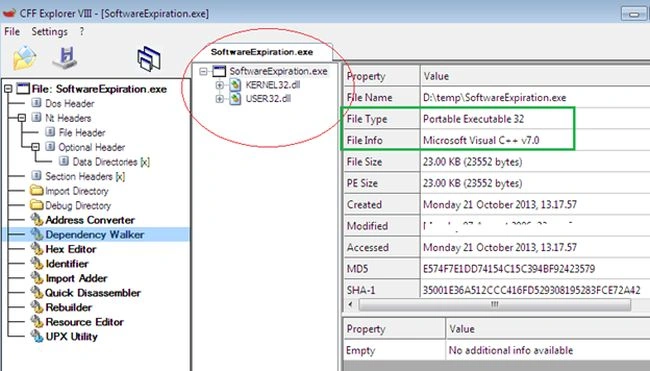Click the Quick Disassembler tool icon
Image resolution: width=650 pixels, height=371 pixels.
[36, 292]
